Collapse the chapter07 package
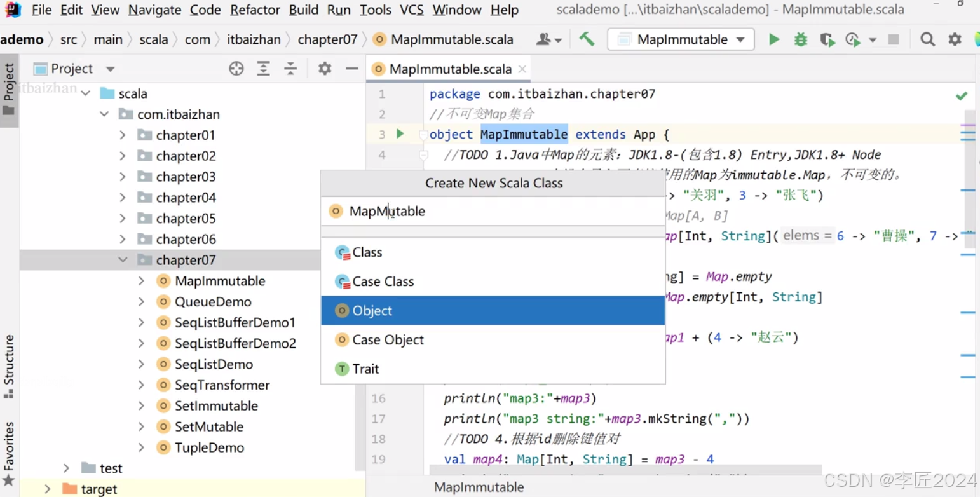Screen dimensions: 980x497 click(x=123, y=260)
